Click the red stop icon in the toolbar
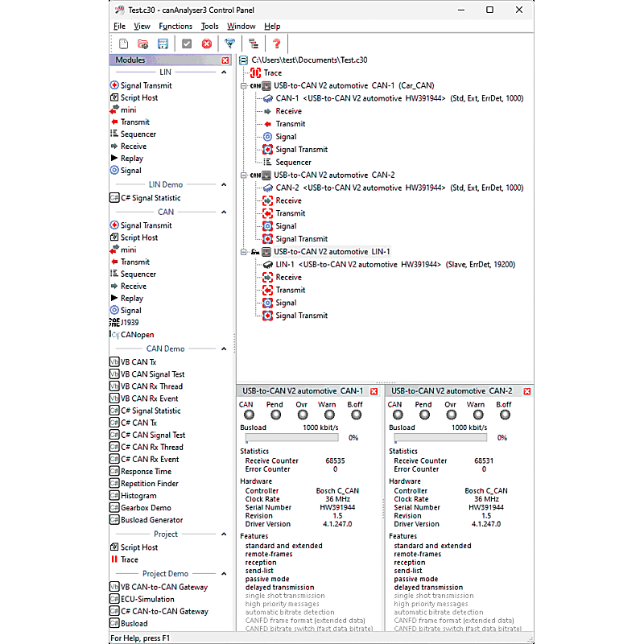644x644 pixels. coord(208,43)
